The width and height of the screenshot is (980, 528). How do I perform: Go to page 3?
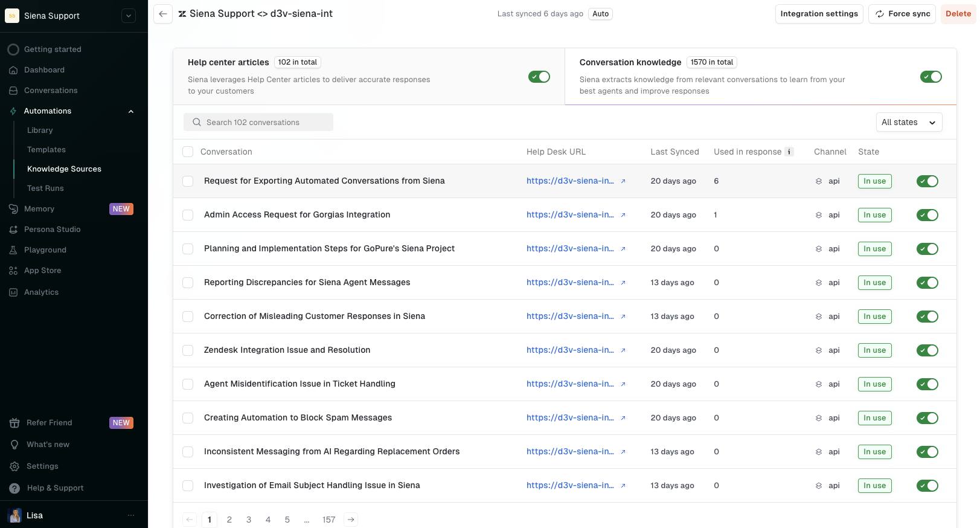(249, 520)
